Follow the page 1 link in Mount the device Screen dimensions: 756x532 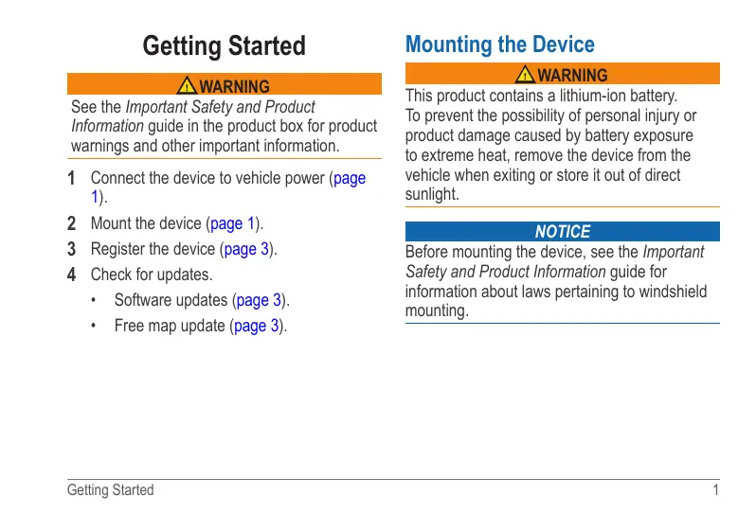tap(233, 223)
